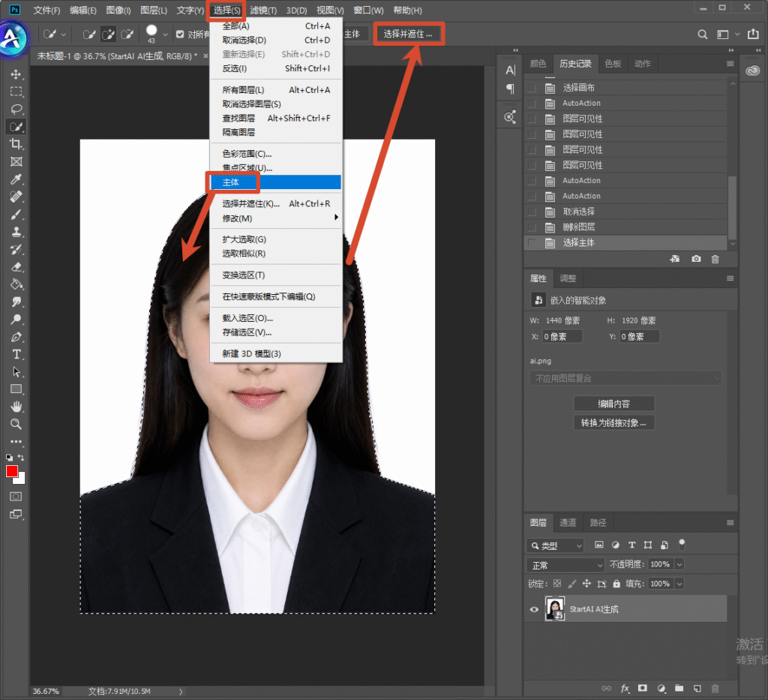The height and width of the screenshot is (700, 768).
Task: Delete layer with Layers panel trash icon
Action: (x=715, y=688)
